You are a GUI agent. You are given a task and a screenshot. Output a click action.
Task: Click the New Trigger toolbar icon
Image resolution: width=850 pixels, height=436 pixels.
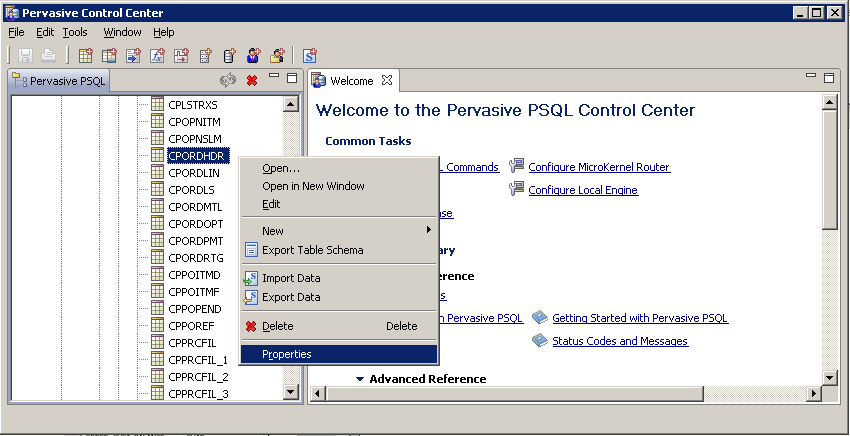[x=181, y=55]
